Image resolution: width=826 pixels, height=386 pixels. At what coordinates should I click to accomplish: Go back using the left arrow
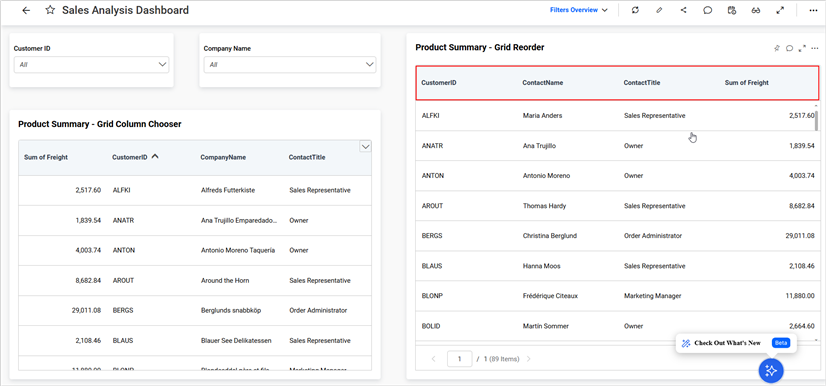pyautogui.click(x=26, y=11)
